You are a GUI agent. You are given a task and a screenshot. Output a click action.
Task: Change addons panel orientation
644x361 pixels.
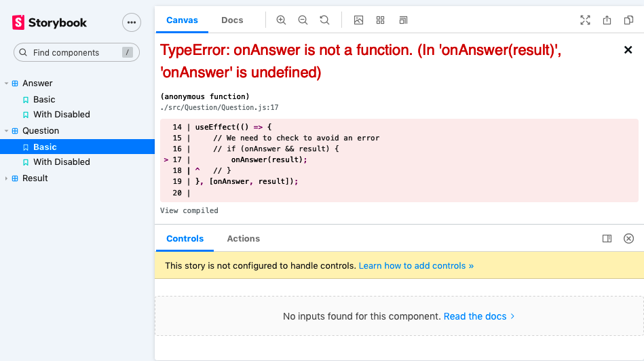(607, 239)
